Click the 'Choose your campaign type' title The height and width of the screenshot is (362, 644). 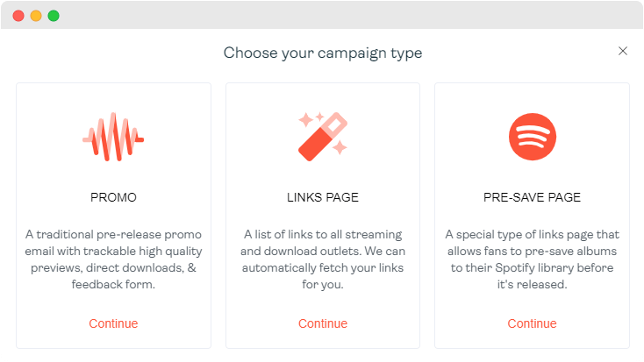click(323, 53)
